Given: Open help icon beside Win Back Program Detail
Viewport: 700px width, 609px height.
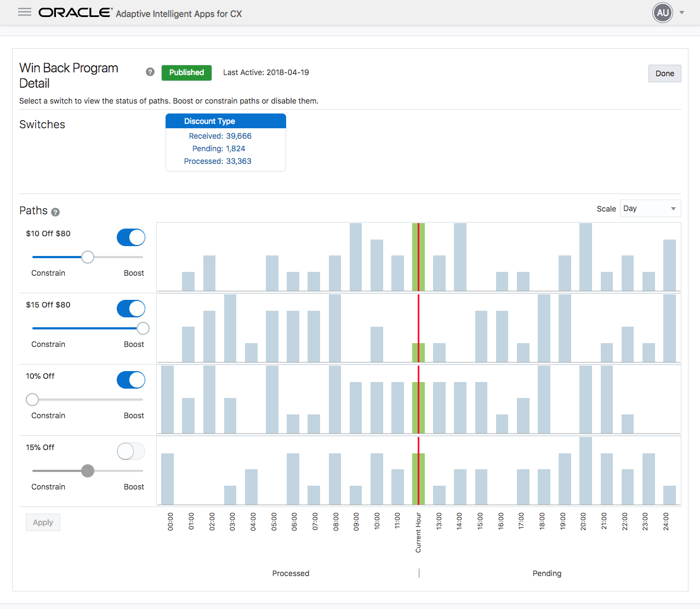Looking at the screenshot, I should (150, 72).
